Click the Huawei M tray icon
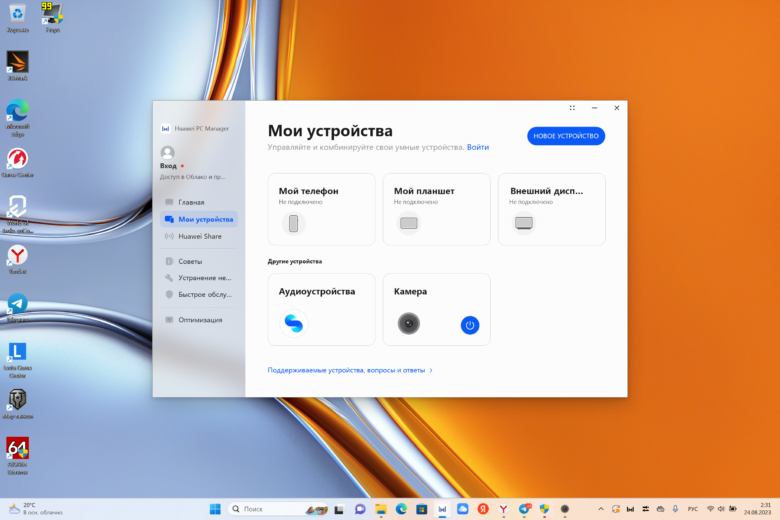 point(630,509)
